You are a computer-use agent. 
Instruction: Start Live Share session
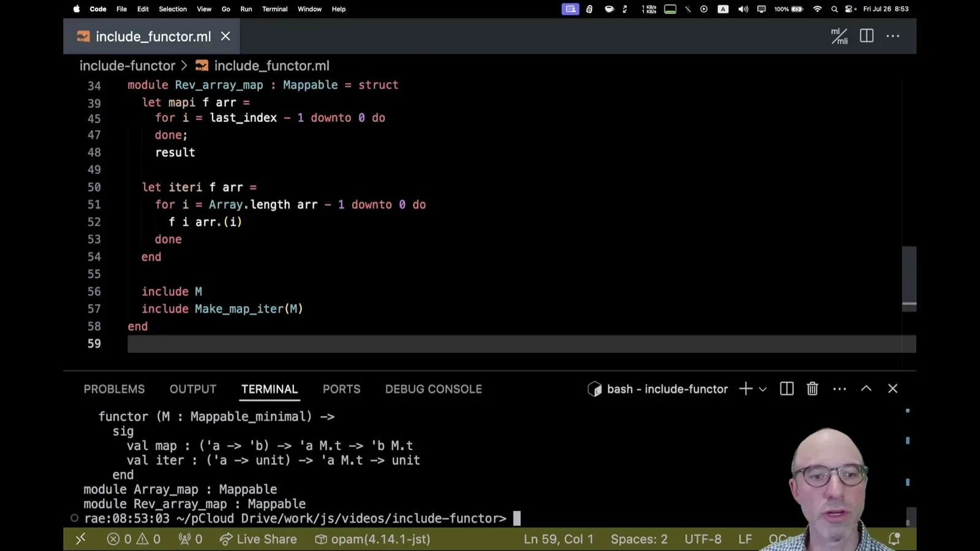(x=258, y=539)
